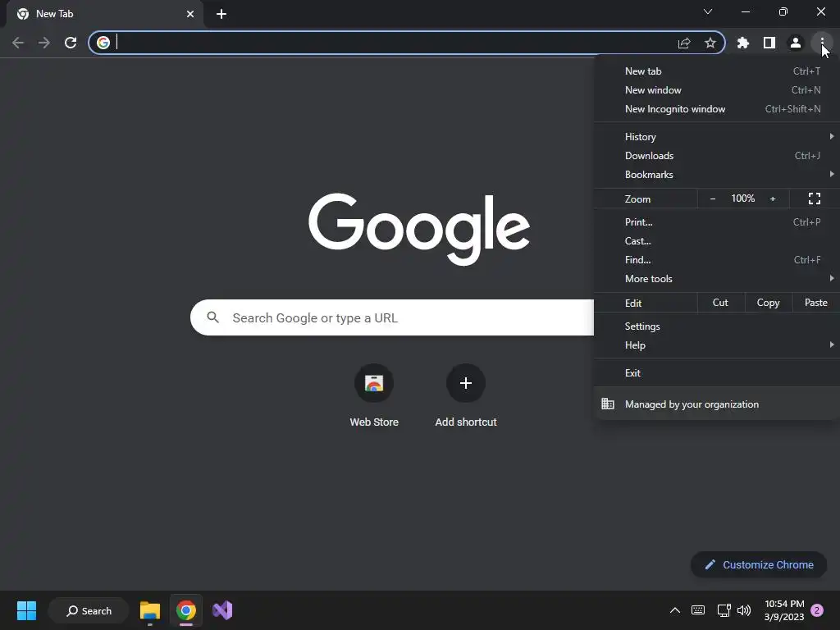The width and height of the screenshot is (840, 630).
Task: Choose Find in the menu
Action: 717,260
